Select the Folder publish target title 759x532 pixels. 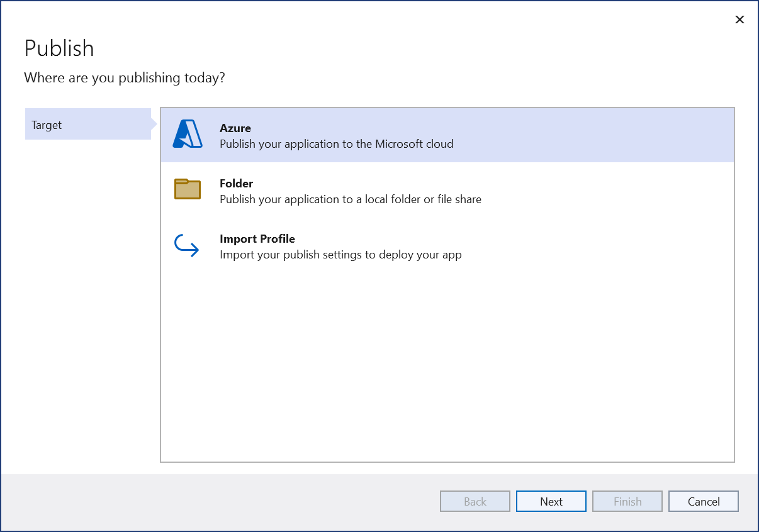point(236,184)
